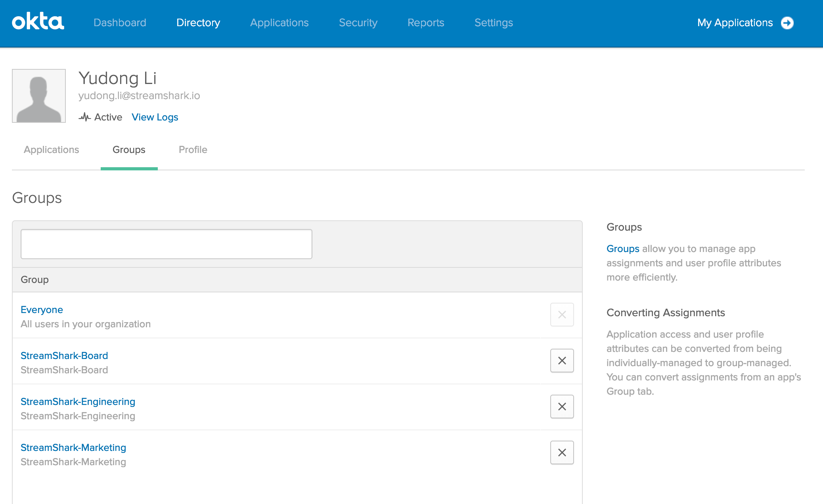The height and width of the screenshot is (504, 823).
Task: Click the gray StreamShark-Board description text
Action: 64,370
